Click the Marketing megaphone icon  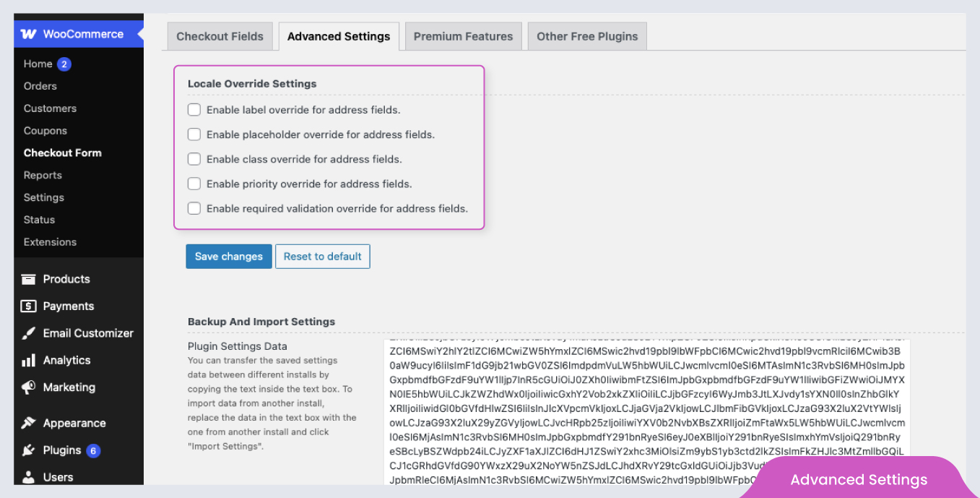point(28,387)
